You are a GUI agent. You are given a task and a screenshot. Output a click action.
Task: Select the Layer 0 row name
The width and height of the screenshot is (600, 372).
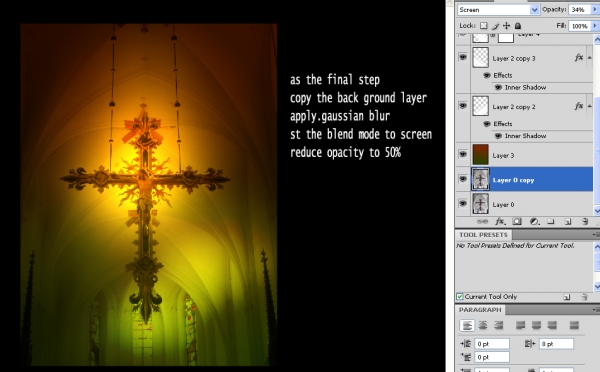click(504, 204)
